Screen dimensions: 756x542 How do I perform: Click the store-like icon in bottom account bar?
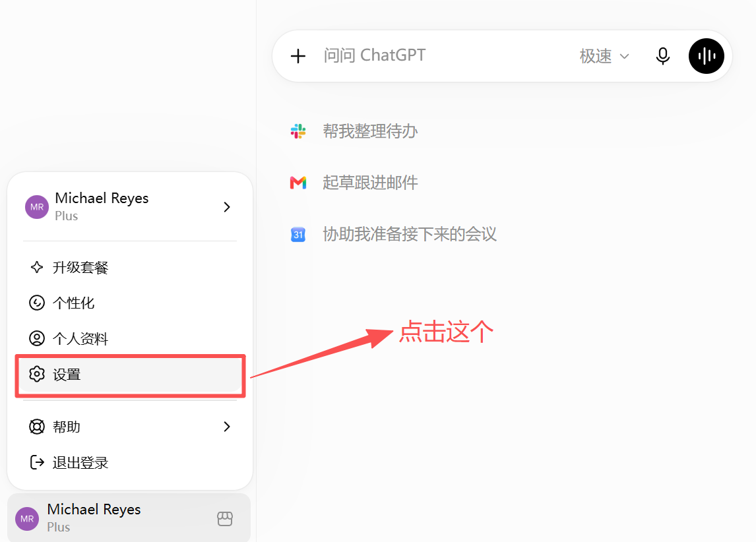225,519
